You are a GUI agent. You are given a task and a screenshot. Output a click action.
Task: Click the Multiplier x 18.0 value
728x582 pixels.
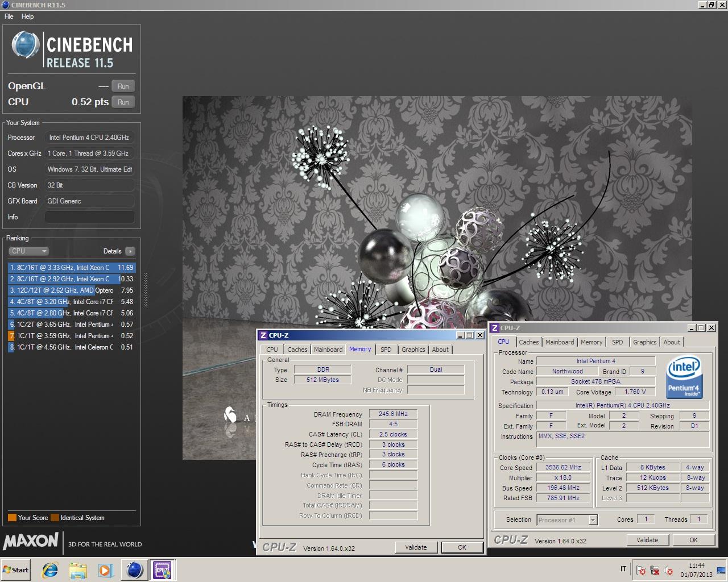point(563,477)
